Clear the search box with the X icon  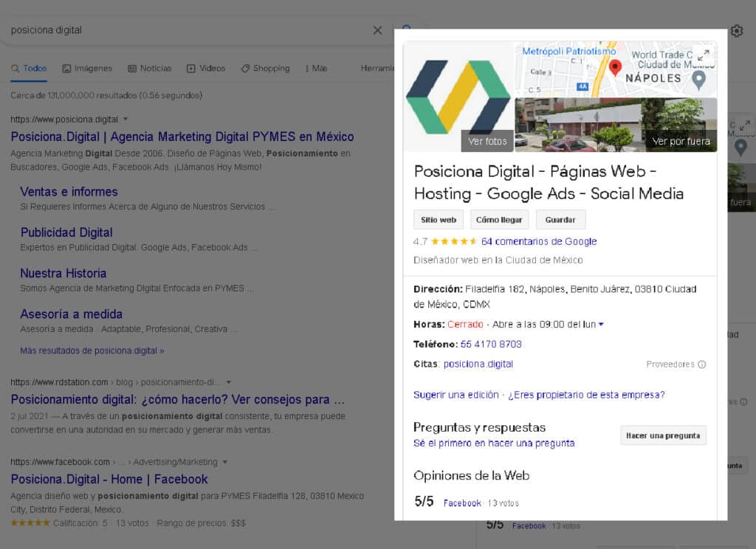[377, 30]
